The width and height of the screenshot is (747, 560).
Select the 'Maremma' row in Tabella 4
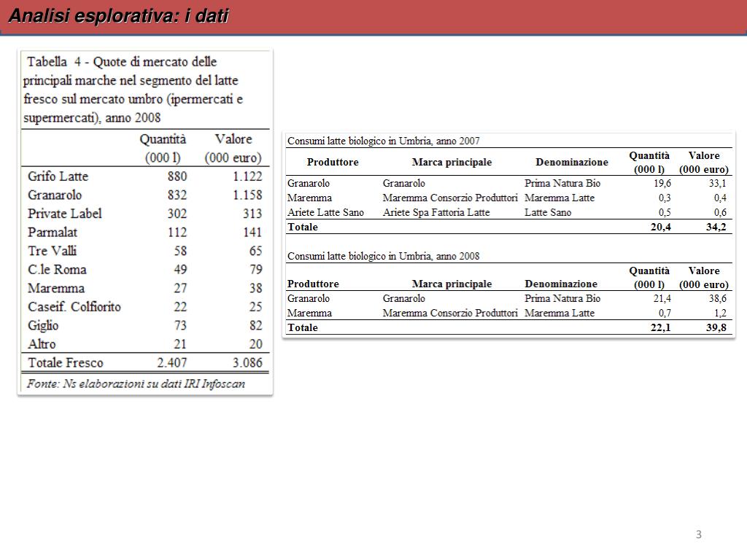145,288
